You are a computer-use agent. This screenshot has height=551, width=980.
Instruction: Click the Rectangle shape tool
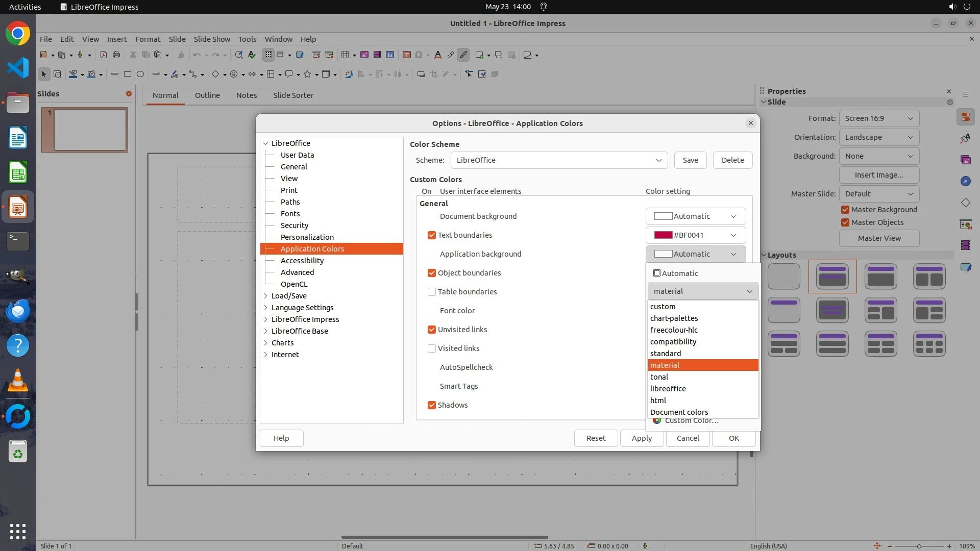click(128, 74)
